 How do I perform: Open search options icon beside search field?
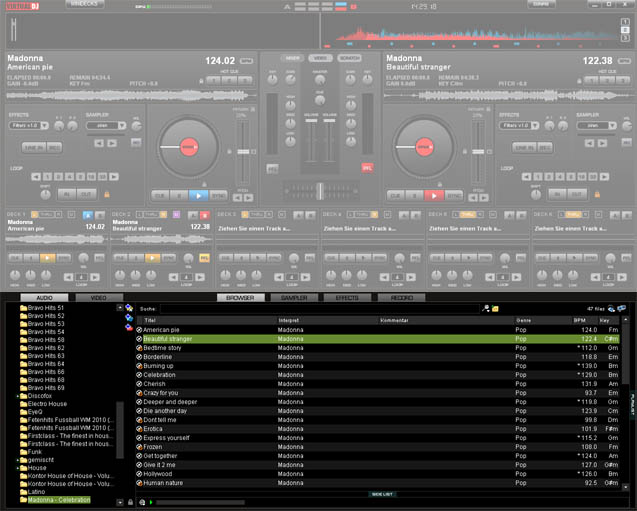coord(485,309)
